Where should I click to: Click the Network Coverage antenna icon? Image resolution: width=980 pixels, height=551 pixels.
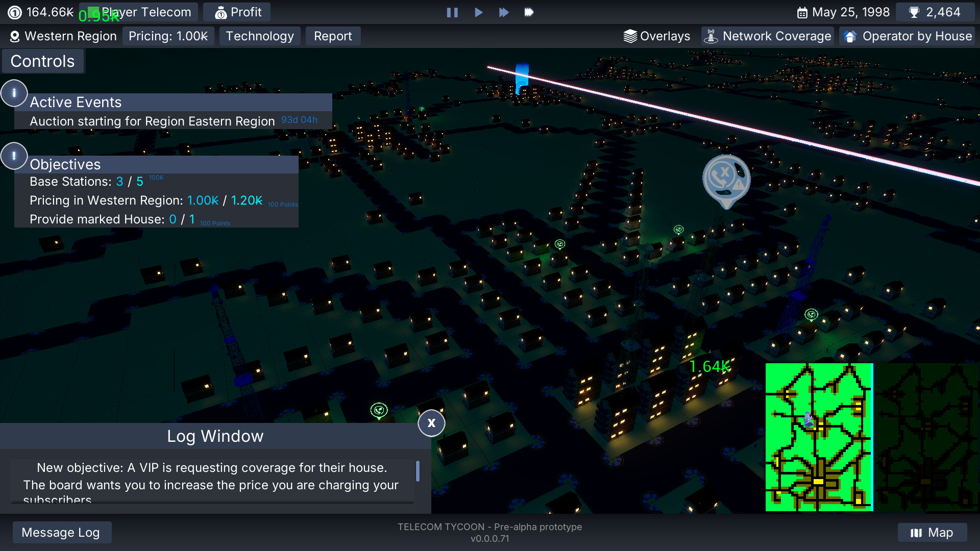(711, 36)
